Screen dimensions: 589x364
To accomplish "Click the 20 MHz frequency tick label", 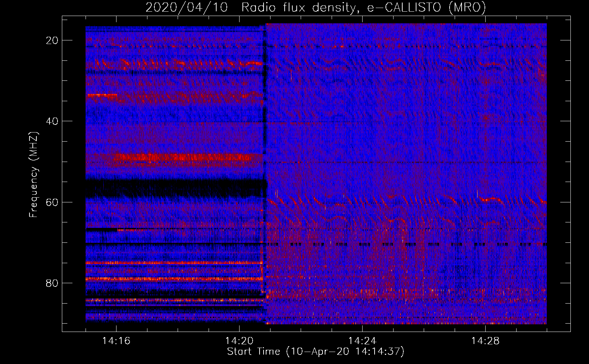I will [52, 40].
